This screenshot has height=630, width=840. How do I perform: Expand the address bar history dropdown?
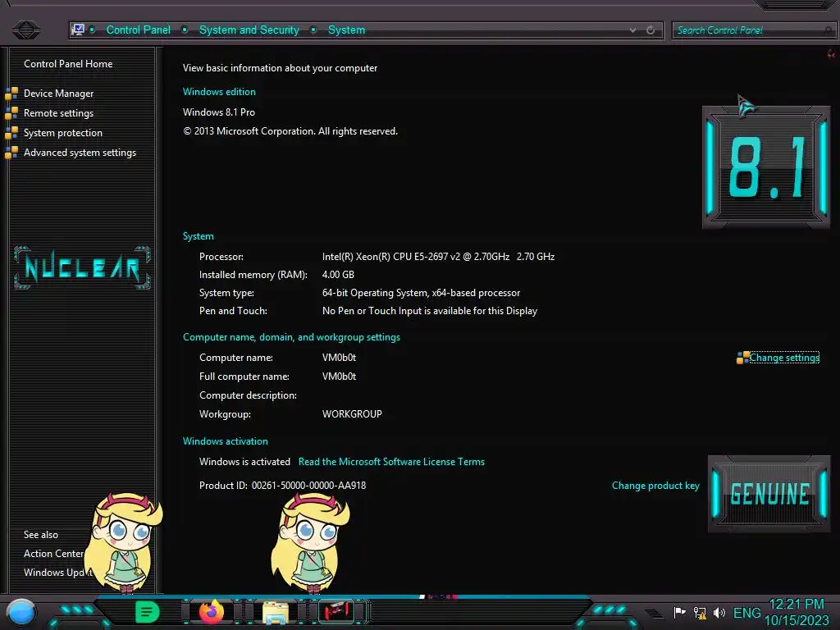633,30
